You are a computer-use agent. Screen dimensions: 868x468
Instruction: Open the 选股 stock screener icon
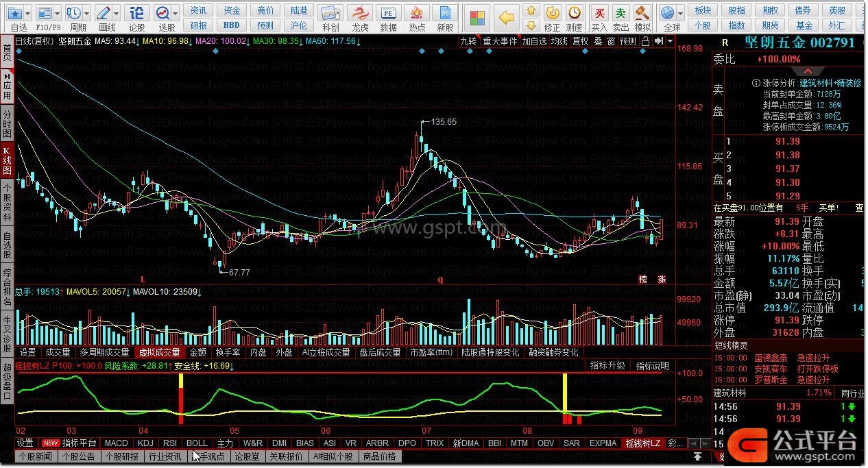coord(163,13)
